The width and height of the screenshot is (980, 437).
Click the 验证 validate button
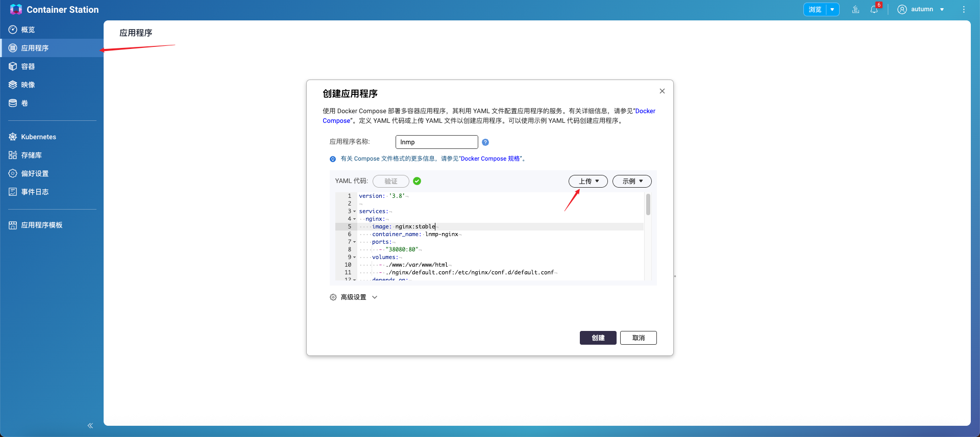(x=391, y=181)
